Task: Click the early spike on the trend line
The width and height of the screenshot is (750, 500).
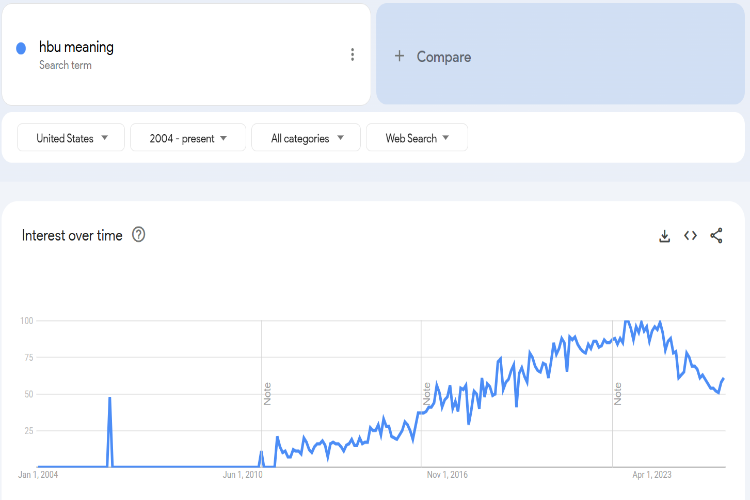Action: point(109,399)
